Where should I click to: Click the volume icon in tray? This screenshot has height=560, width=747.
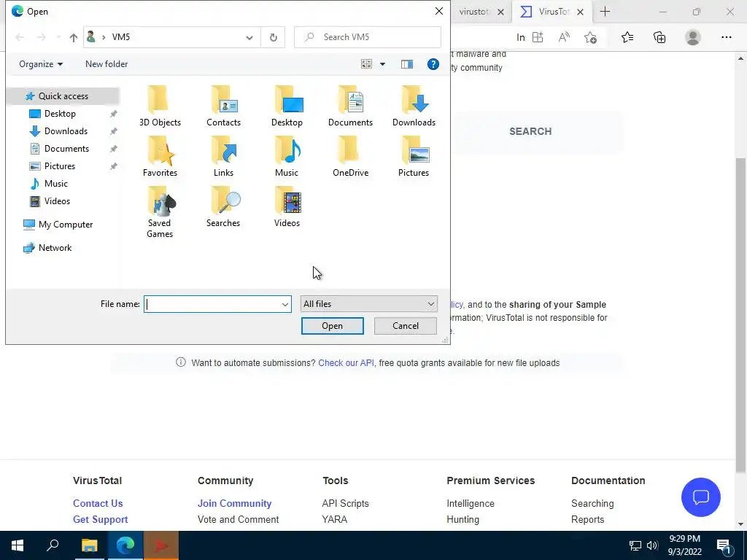point(652,545)
